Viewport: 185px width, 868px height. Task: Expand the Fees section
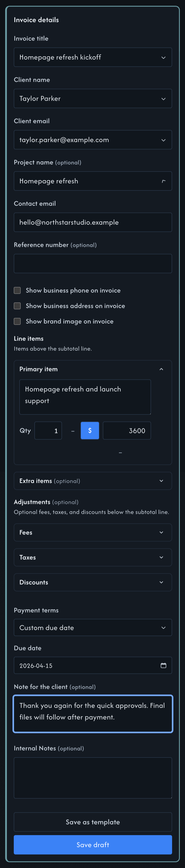(x=161, y=532)
